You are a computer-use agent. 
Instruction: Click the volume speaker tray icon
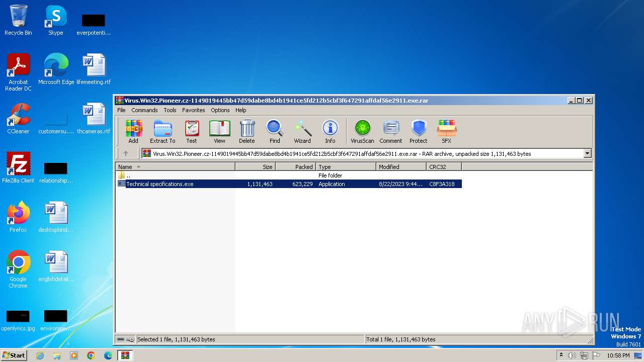click(x=572, y=355)
